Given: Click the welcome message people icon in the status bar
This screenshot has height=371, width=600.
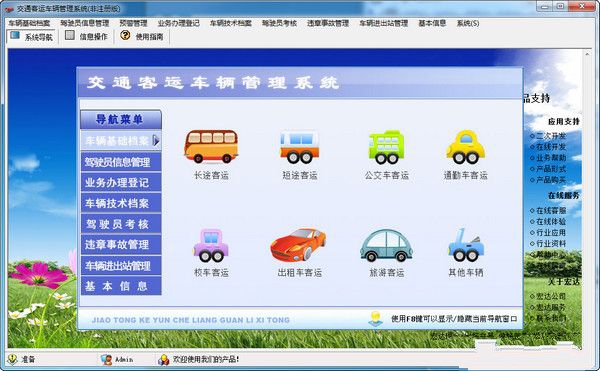Looking at the screenshot, I should [x=163, y=360].
